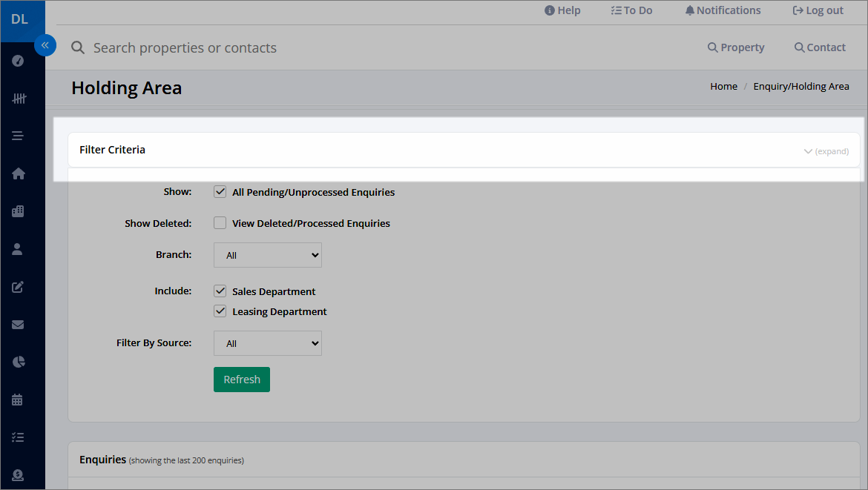Open the calendar icon in sidebar
This screenshot has width=868, height=490.
[17, 400]
